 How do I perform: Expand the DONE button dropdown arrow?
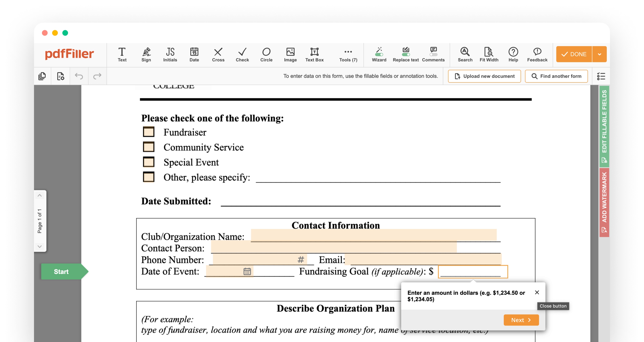click(599, 54)
